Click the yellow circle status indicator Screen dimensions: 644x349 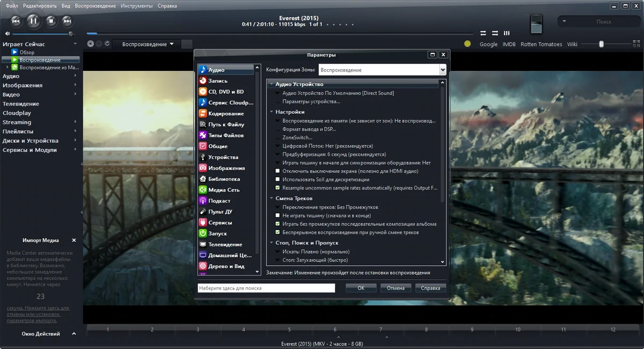pos(467,44)
